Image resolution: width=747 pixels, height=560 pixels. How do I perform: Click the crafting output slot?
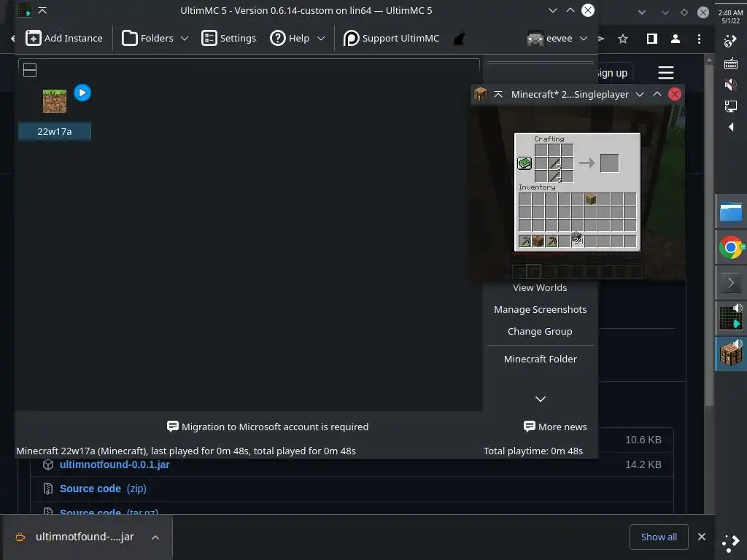(609, 163)
